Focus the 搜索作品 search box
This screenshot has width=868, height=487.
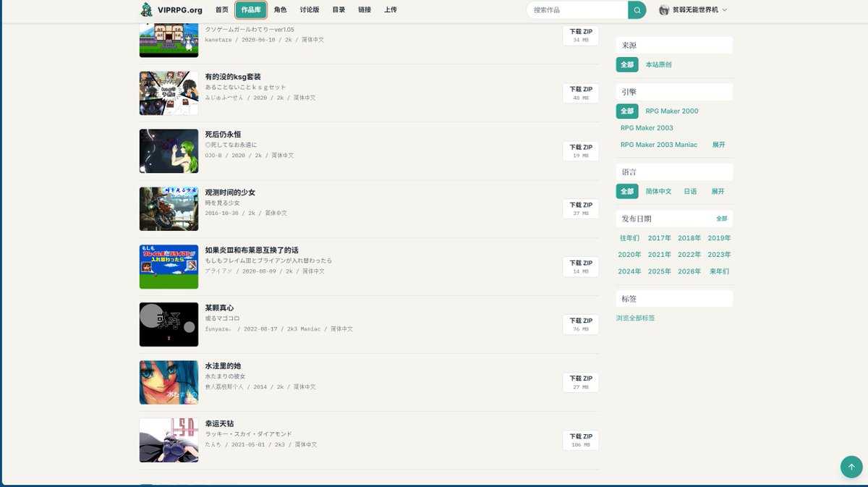pyautogui.click(x=577, y=10)
